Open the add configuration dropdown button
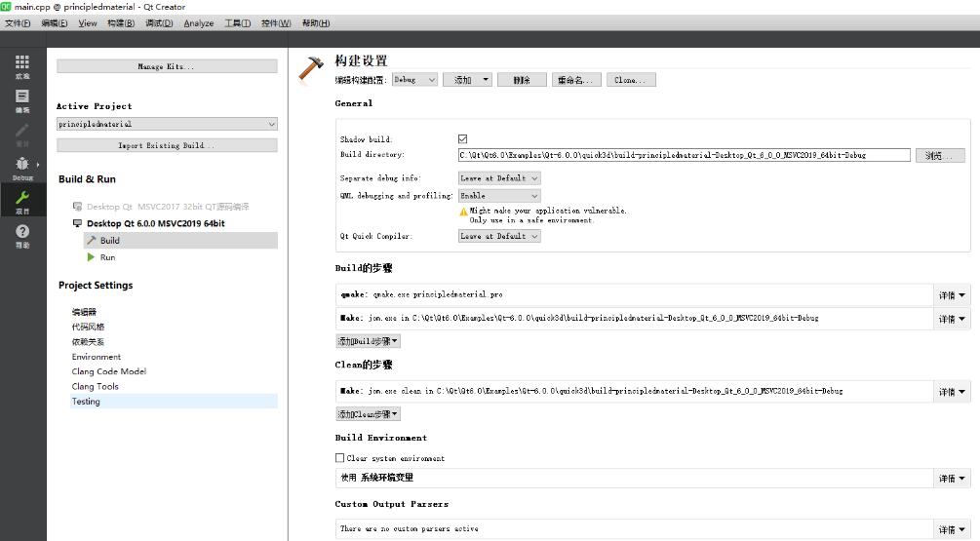 click(x=467, y=80)
